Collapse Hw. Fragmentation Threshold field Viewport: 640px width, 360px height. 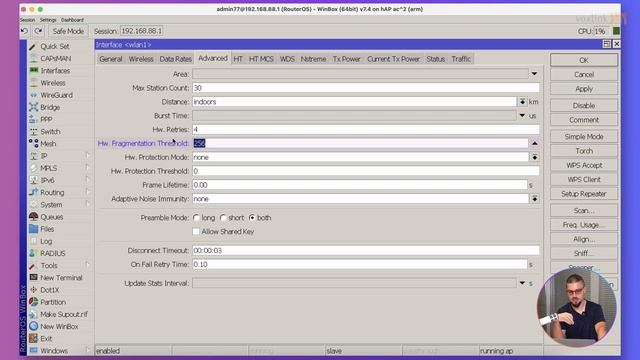pos(534,143)
